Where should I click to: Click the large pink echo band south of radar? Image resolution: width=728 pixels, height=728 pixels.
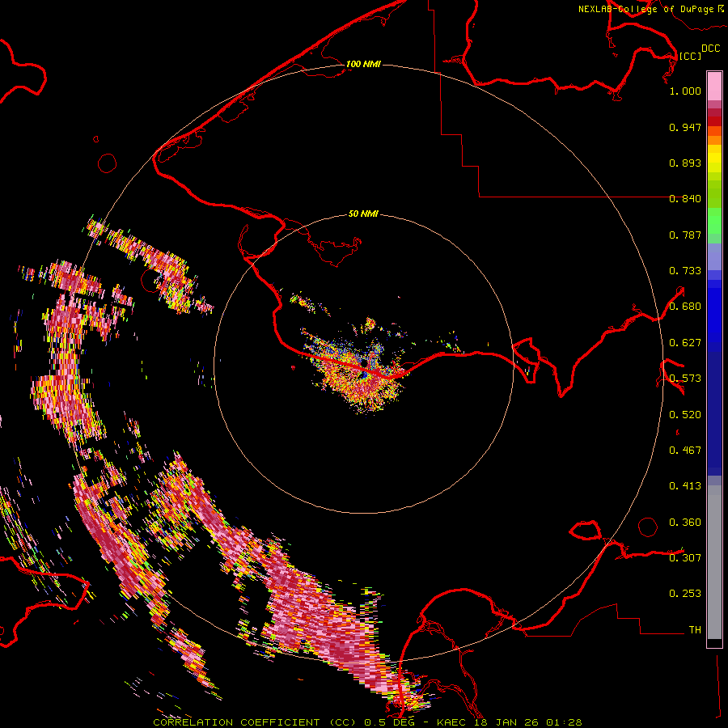[325, 617]
